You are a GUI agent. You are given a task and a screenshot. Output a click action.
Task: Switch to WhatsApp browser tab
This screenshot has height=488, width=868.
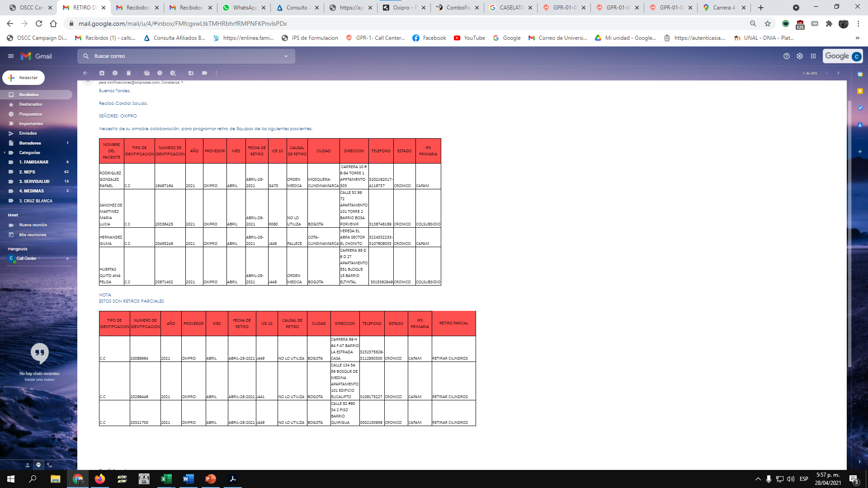tap(243, 8)
